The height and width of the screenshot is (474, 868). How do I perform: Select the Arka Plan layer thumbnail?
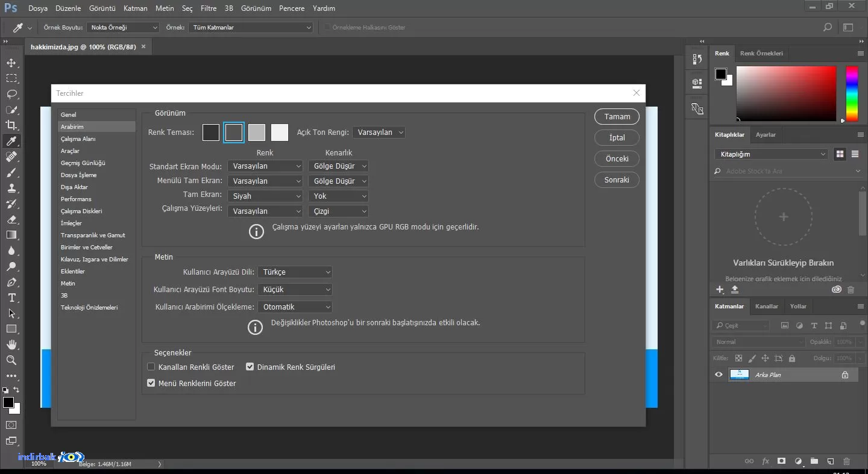pyautogui.click(x=739, y=375)
